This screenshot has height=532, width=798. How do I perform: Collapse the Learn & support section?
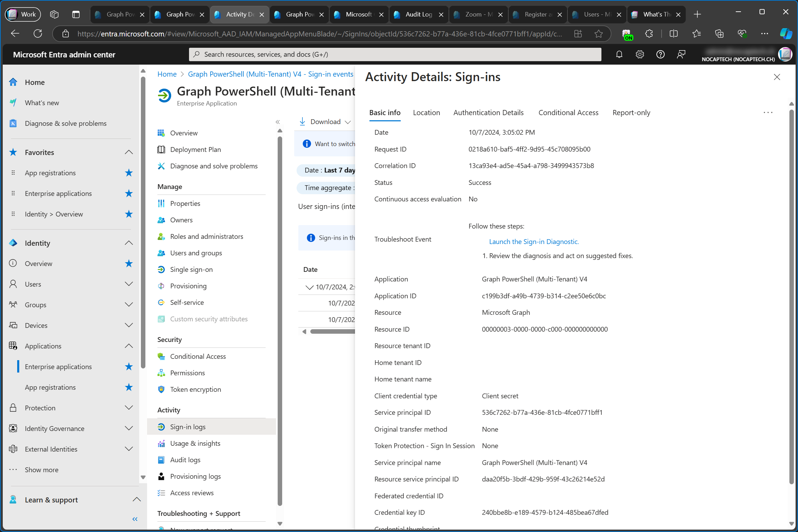(x=136, y=500)
